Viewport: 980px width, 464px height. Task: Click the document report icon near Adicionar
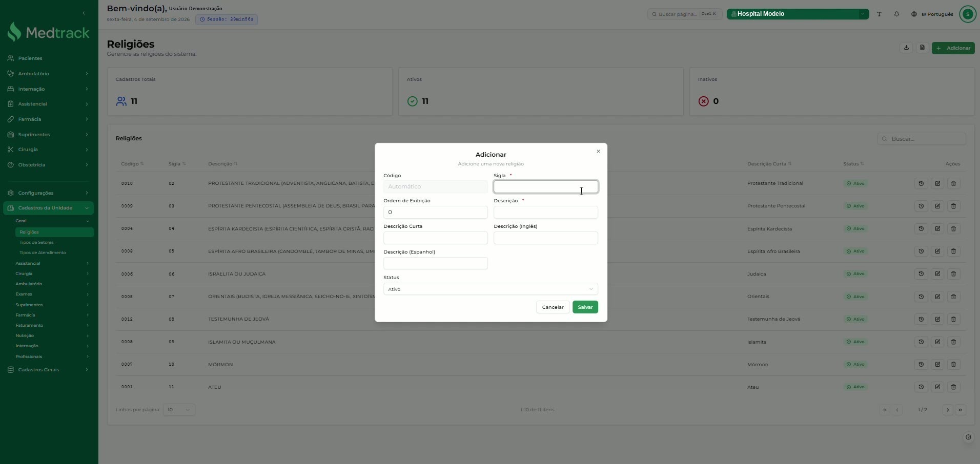[922, 48]
